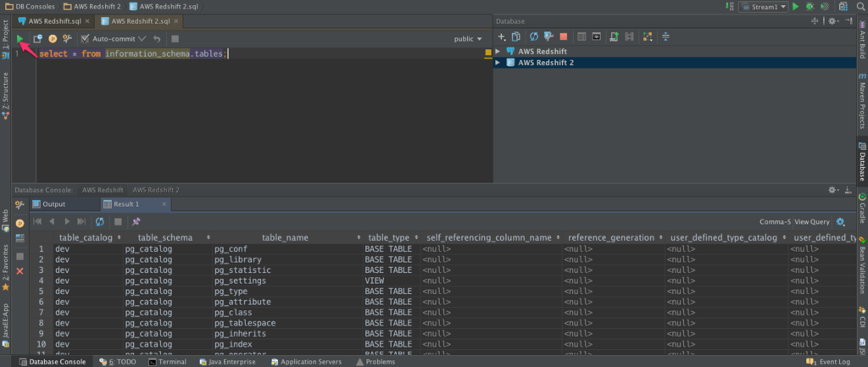Open the Maven Projects side panel
Viewport: 868px width, 367px height.
(862, 101)
